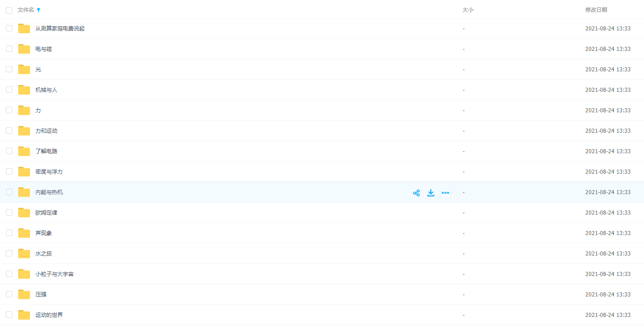This screenshot has width=644, height=331.
Task: Open the 了解电路 folder name link
Action: pyautogui.click(x=46, y=151)
